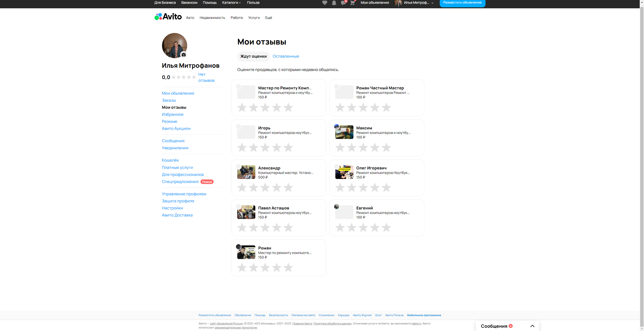The width and height of the screenshot is (644, 331).
Task: Open the Настройки sidebar link
Action: 172,208
